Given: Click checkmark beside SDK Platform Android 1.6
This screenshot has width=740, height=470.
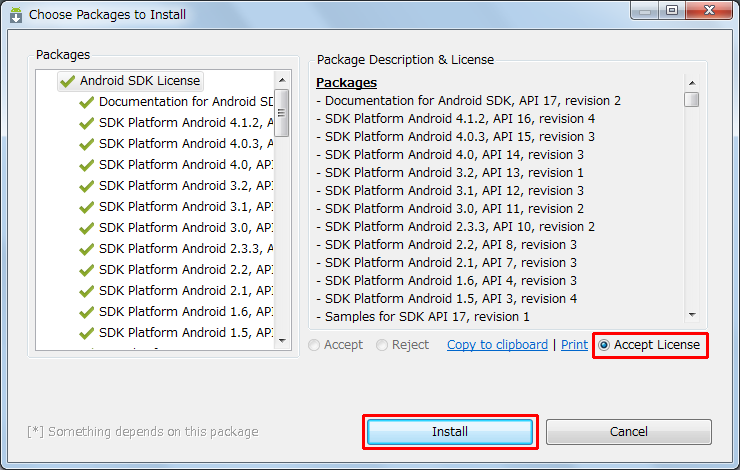Looking at the screenshot, I should (86, 312).
